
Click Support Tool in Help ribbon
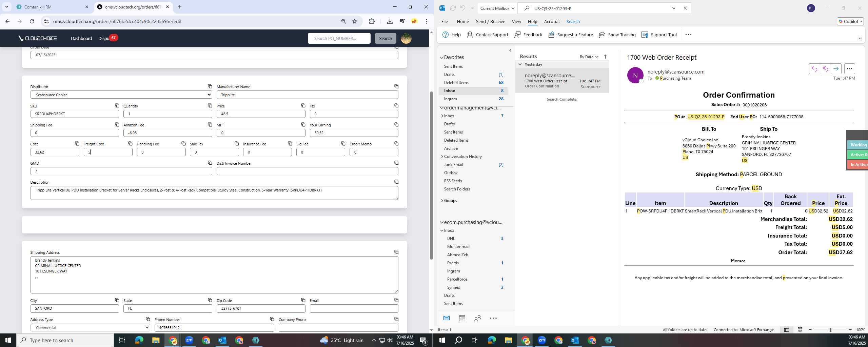659,35
